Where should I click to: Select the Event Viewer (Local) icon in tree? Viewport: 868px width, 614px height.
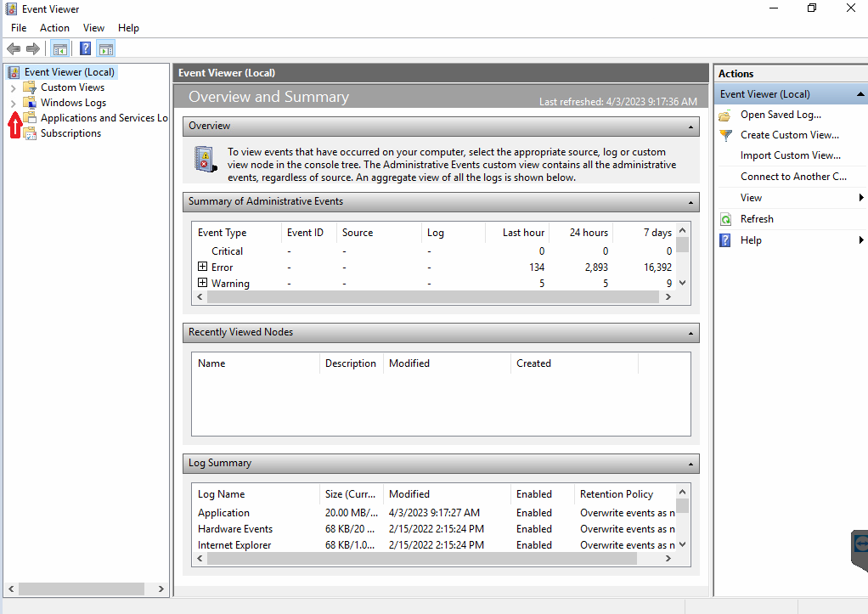[13, 71]
